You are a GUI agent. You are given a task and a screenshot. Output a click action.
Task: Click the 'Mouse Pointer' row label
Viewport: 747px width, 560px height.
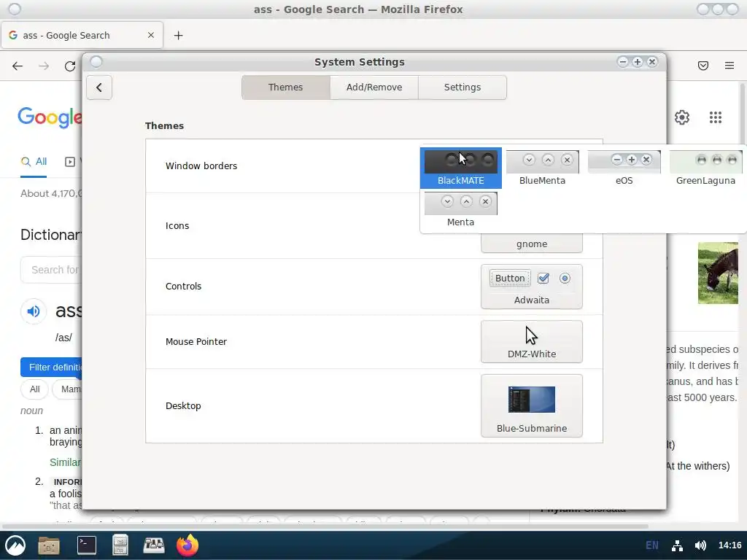196,341
